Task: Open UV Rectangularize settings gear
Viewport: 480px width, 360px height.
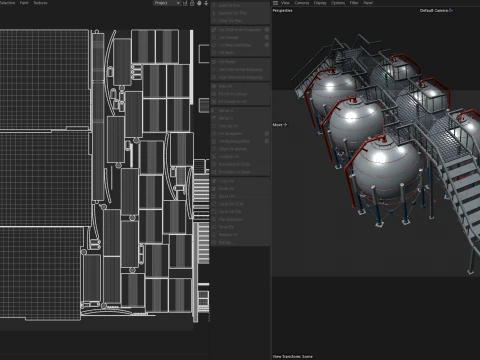Action: click(267, 141)
